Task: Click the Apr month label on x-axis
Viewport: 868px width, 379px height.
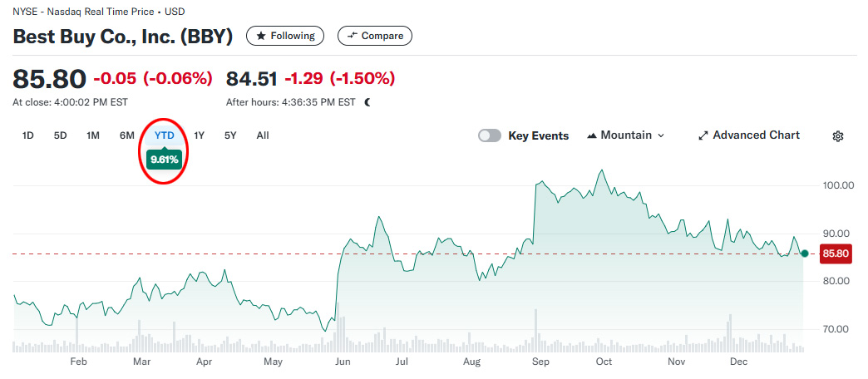Action: [205, 362]
